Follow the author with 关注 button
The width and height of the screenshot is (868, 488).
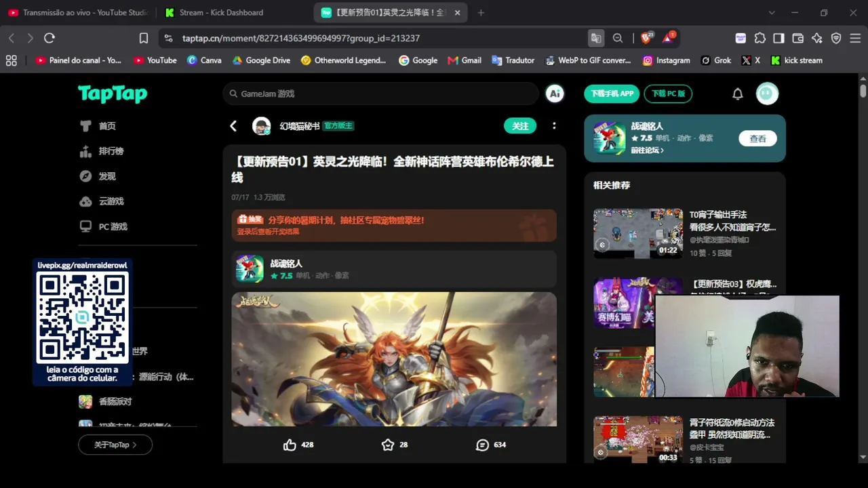pyautogui.click(x=520, y=126)
